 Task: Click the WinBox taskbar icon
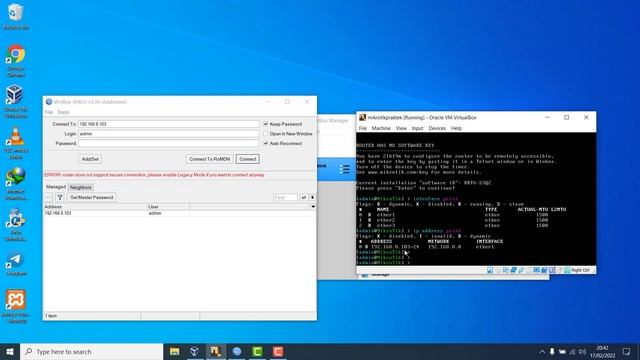237,351
